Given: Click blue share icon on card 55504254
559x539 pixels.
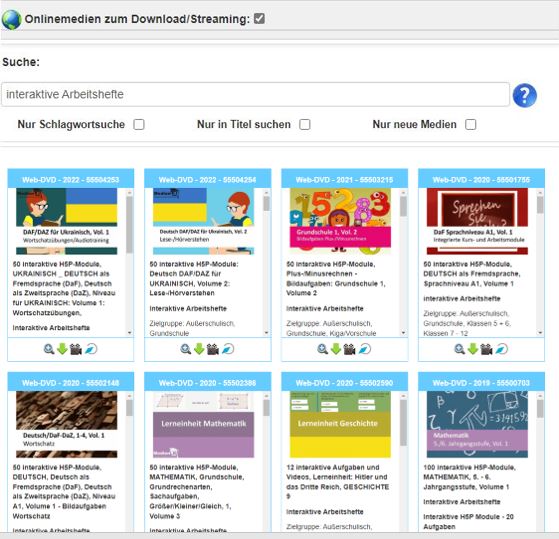Looking at the screenshot, I should [x=228, y=349].
